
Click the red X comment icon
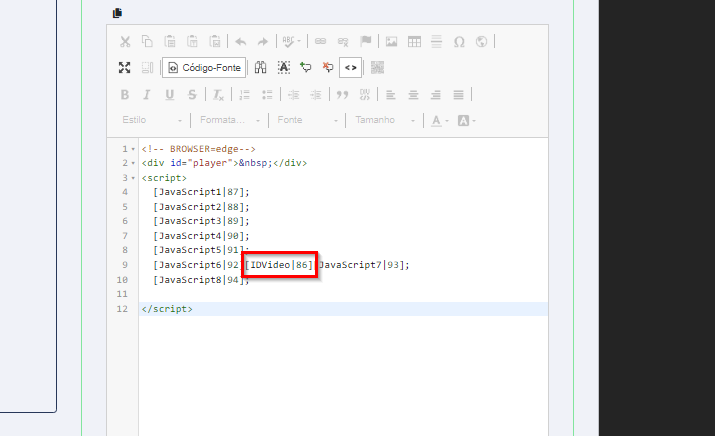click(x=328, y=67)
